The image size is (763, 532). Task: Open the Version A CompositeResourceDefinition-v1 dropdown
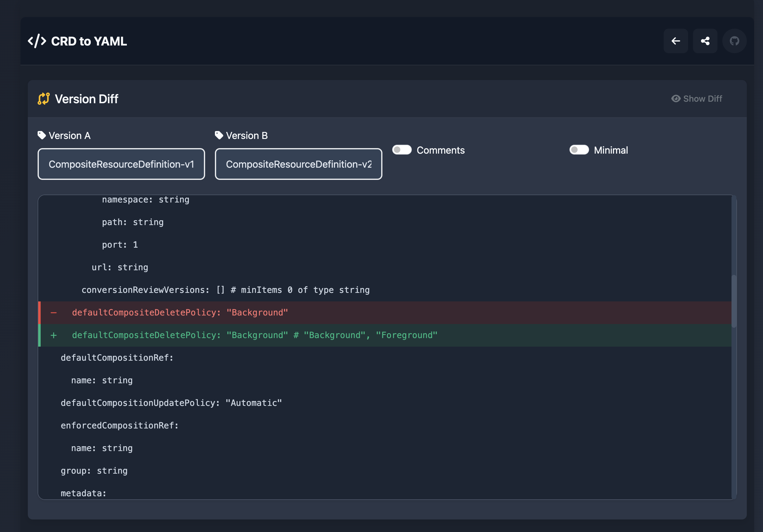pos(121,164)
